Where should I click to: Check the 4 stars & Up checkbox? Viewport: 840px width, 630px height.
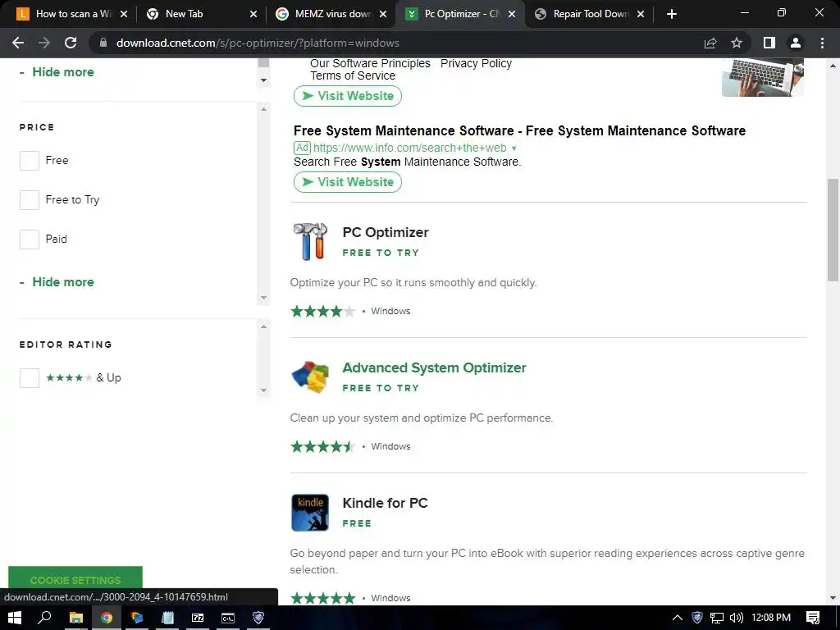pos(30,377)
